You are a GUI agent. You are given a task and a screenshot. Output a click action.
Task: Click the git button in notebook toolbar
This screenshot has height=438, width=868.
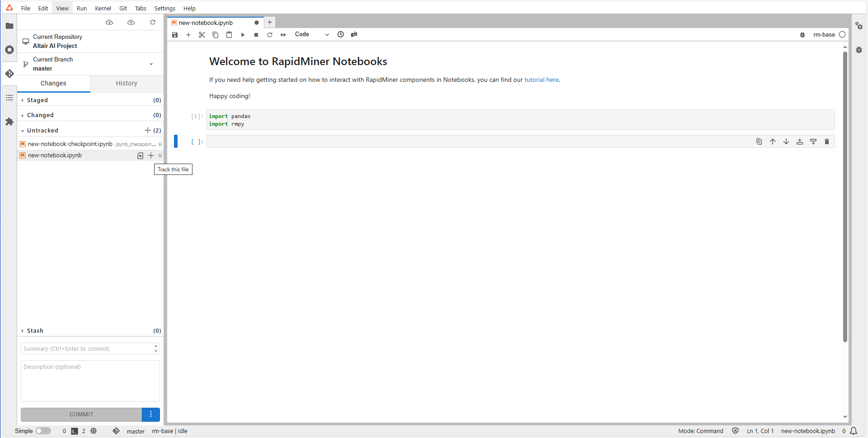coord(354,34)
